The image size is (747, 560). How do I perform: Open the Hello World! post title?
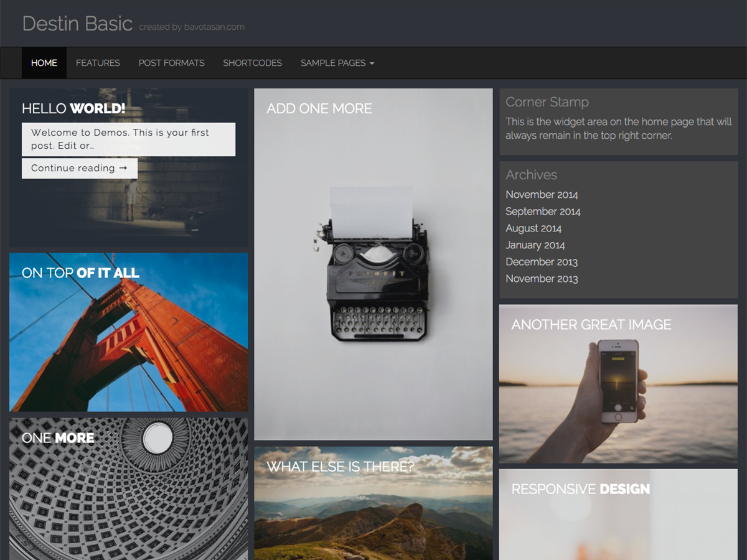tap(72, 108)
